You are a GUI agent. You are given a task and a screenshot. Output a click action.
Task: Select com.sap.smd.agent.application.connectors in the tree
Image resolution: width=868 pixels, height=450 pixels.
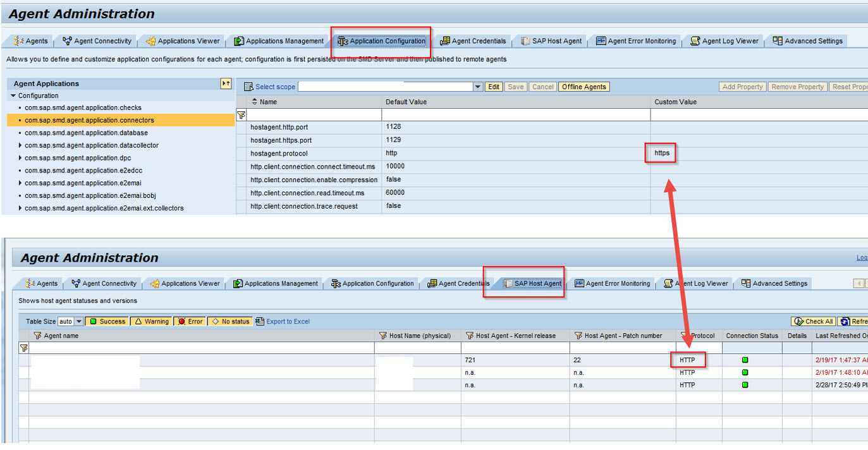click(x=89, y=120)
